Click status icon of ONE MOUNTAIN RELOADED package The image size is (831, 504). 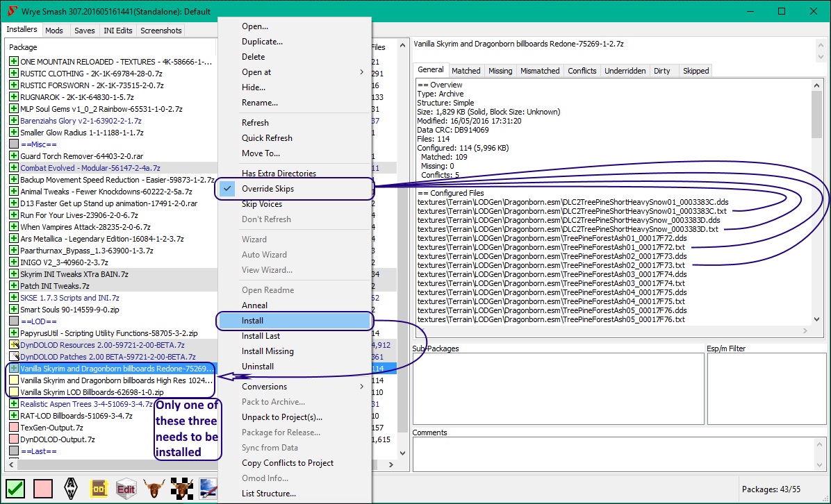click(x=14, y=61)
